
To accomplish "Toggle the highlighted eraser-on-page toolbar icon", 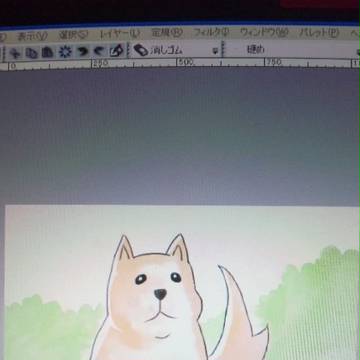I will coord(116,51).
